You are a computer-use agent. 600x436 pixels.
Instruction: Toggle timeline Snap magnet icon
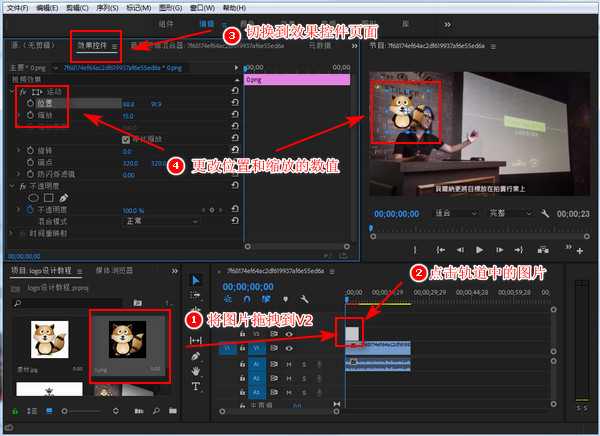(x=247, y=299)
